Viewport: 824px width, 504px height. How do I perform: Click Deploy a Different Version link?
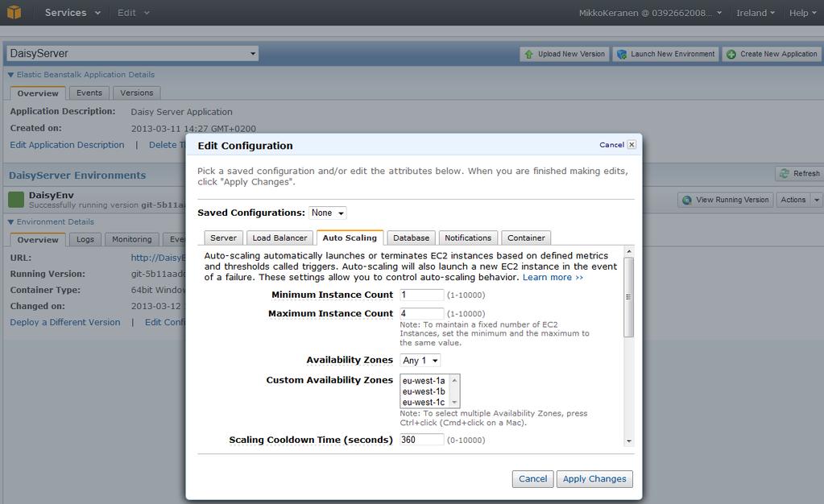(x=65, y=322)
